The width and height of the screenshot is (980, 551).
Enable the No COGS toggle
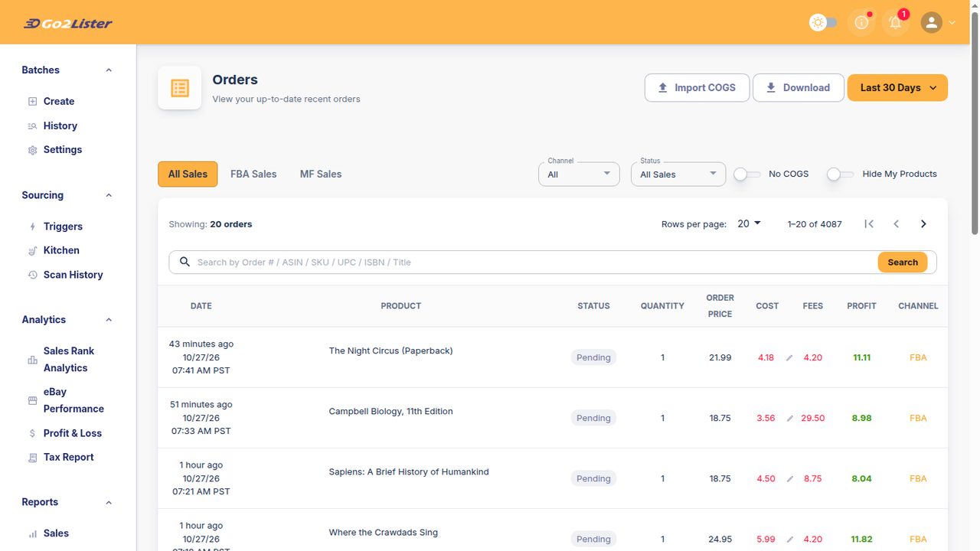click(x=746, y=174)
